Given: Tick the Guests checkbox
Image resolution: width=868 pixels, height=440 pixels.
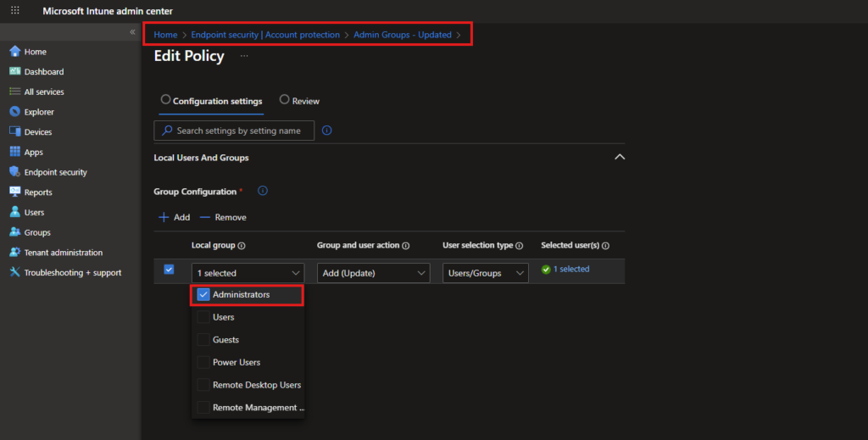Looking at the screenshot, I should [x=203, y=340].
